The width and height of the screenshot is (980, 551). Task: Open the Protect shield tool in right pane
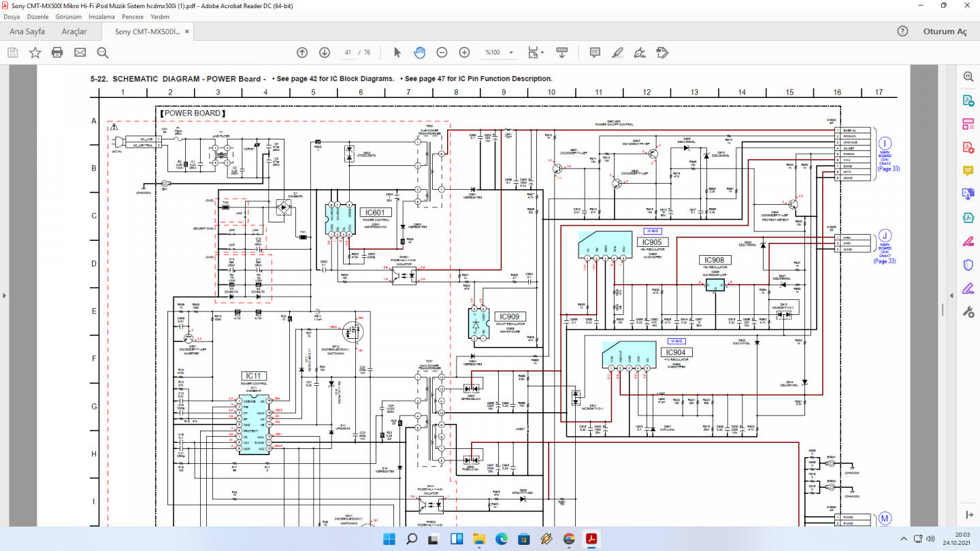click(968, 265)
